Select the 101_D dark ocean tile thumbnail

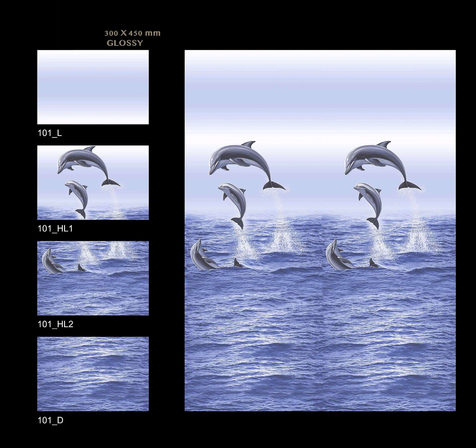tap(93, 374)
